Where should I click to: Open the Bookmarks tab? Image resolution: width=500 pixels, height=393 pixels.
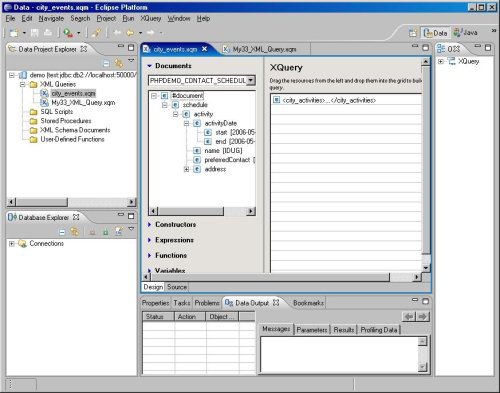308,303
